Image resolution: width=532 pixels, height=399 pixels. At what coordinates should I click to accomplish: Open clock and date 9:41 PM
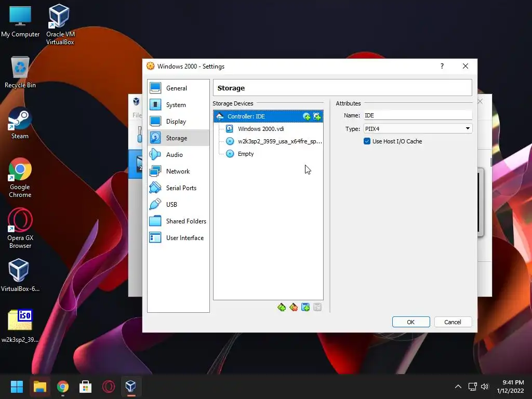[510, 387]
